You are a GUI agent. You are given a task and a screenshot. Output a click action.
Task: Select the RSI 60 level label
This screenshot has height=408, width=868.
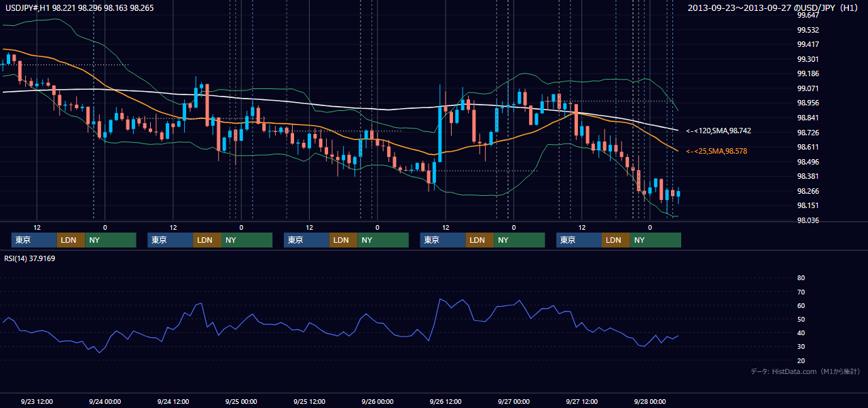(801, 305)
